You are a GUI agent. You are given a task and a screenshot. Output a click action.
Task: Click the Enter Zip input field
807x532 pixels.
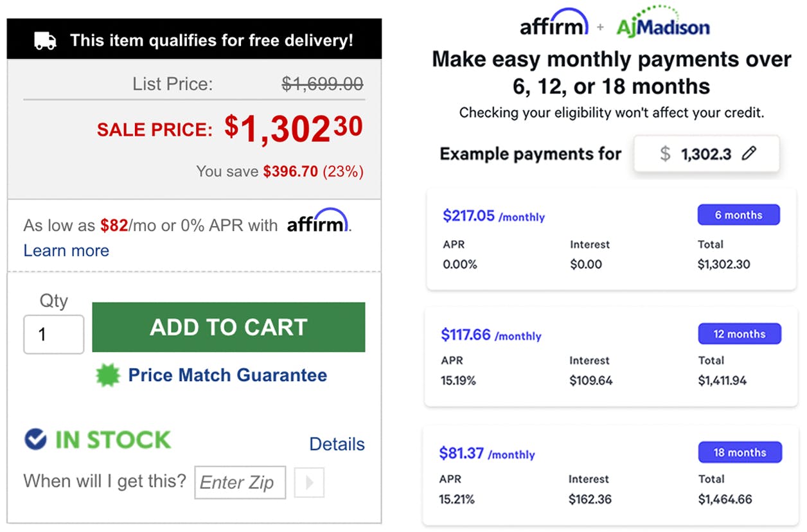click(240, 483)
